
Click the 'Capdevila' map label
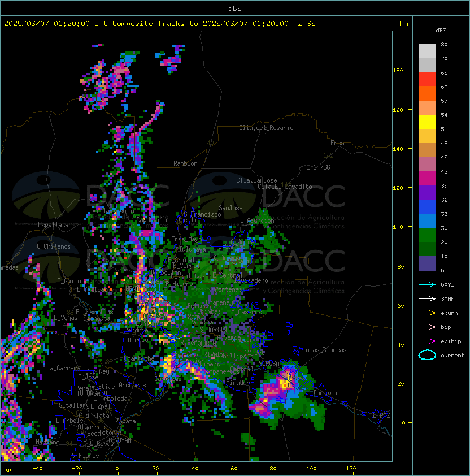click(x=152, y=220)
